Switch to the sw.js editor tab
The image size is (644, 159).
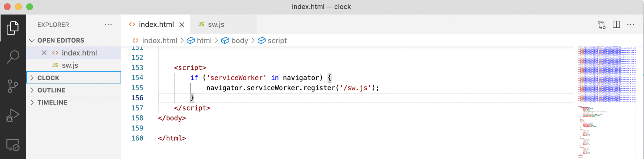[x=215, y=25]
